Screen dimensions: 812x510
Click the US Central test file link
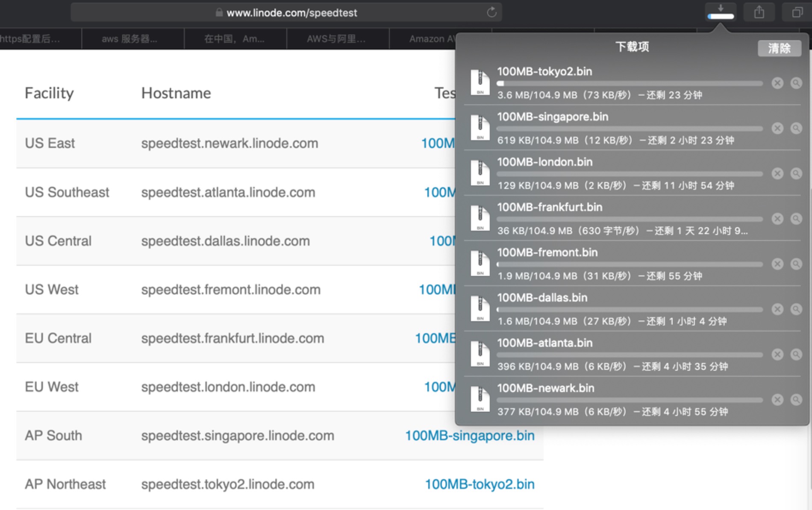(x=442, y=240)
